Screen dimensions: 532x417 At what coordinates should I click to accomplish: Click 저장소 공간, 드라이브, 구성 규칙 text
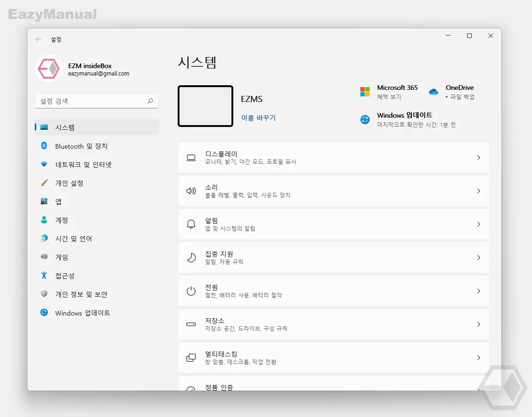246,329
